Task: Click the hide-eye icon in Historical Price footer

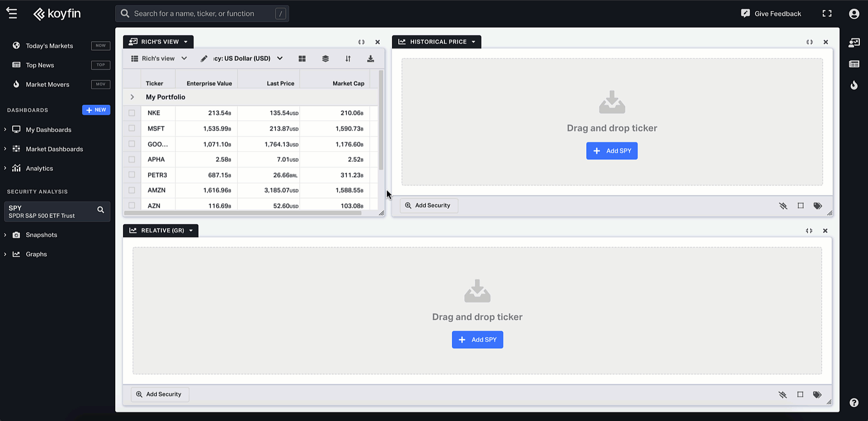Action: point(783,206)
